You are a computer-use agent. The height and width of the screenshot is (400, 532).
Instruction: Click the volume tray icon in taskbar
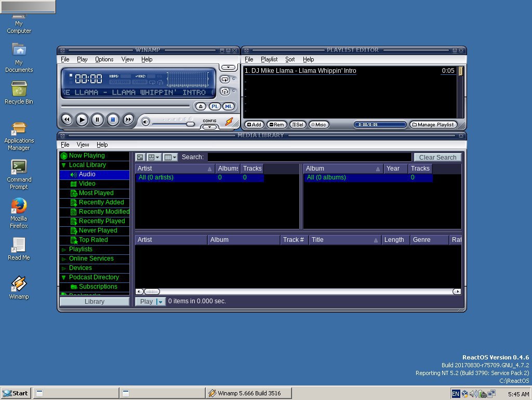[473, 394]
